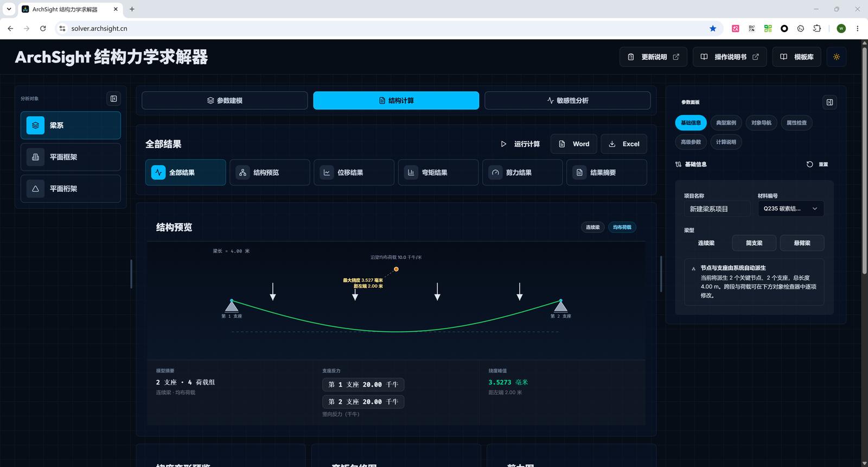Toggle the sun theme switch in header
This screenshot has width=868, height=467.
pos(837,57)
